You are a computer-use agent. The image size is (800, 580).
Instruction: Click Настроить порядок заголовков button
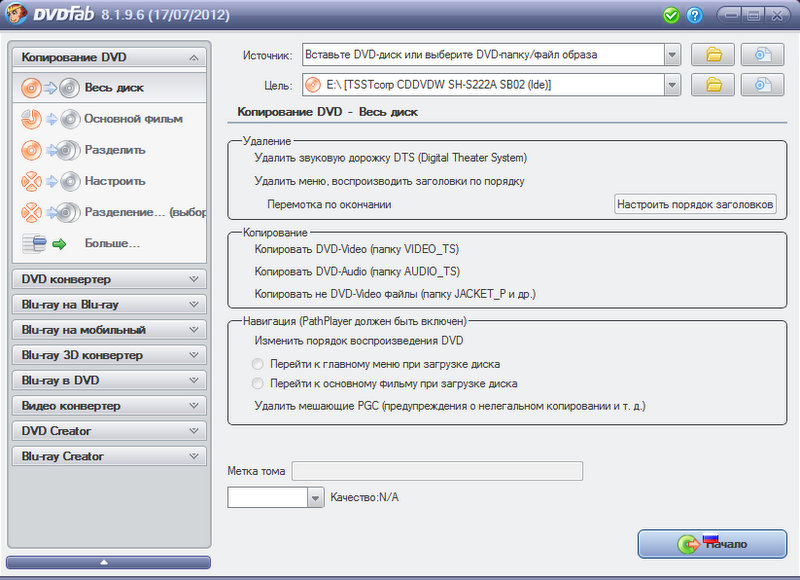pos(695,204)
